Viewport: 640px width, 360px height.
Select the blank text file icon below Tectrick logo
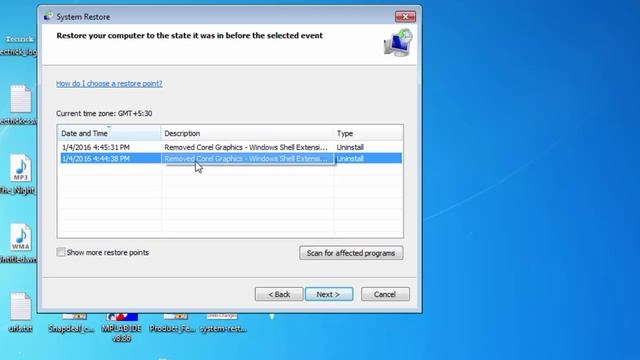click(20, 99)
